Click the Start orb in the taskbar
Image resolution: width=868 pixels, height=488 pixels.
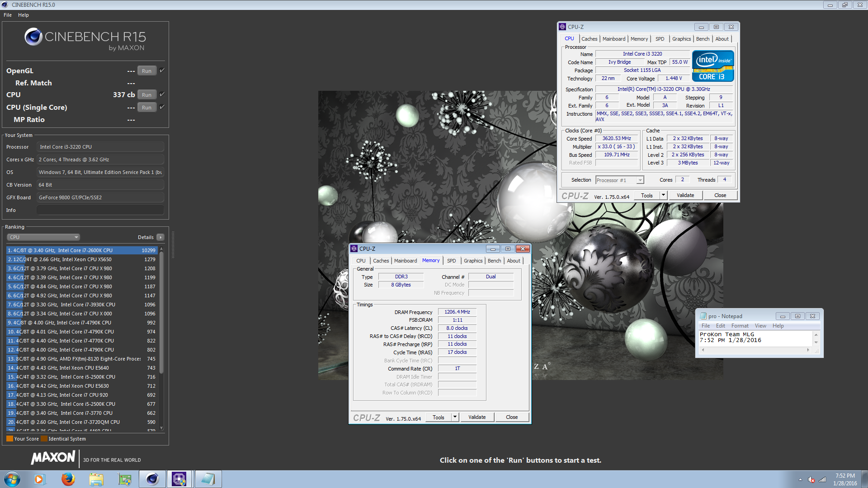click(x=12, y=479)
